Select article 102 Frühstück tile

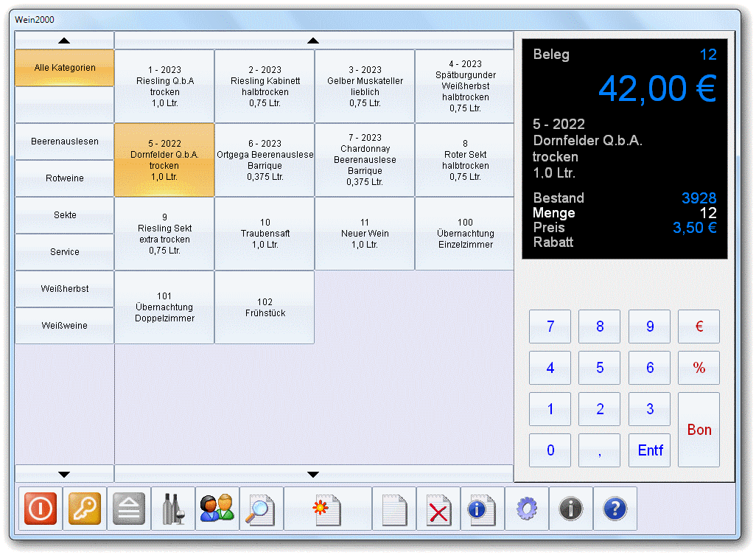[x=265, y=307]
